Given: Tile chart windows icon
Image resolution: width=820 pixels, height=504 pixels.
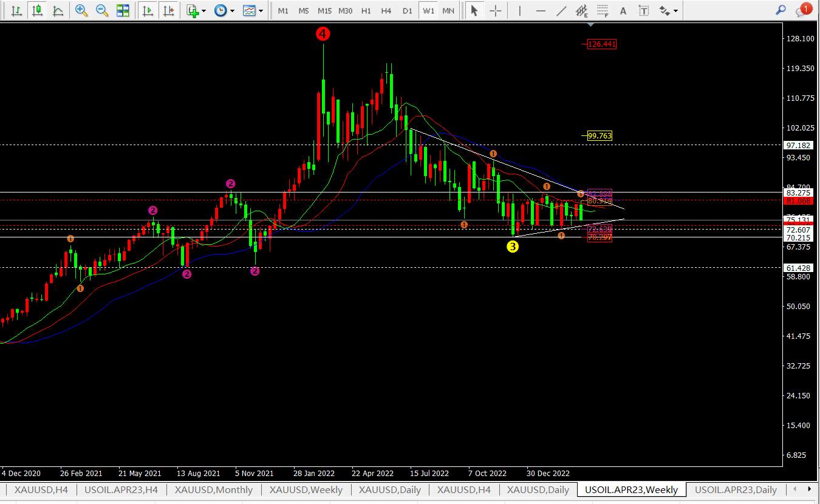Looking at the screenshot, I should click(123, 10).
